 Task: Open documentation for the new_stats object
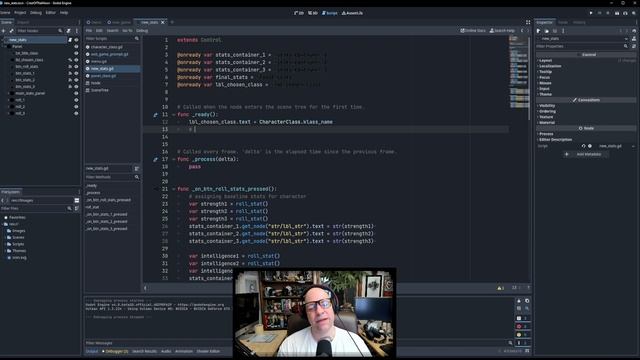(634, 38)
